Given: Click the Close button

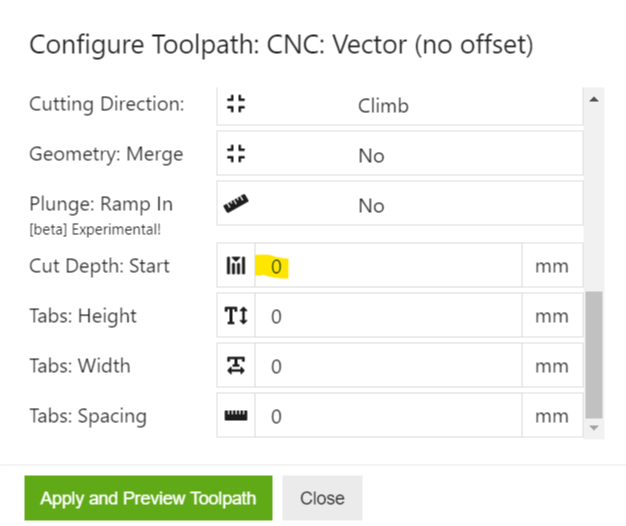Looking at the screenshot, I should (x=322, y=498).
